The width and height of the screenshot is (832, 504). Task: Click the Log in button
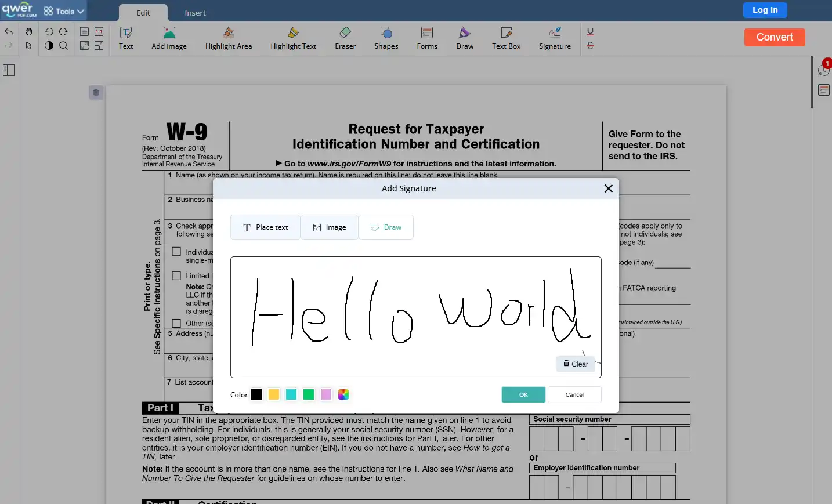(765, 10)
